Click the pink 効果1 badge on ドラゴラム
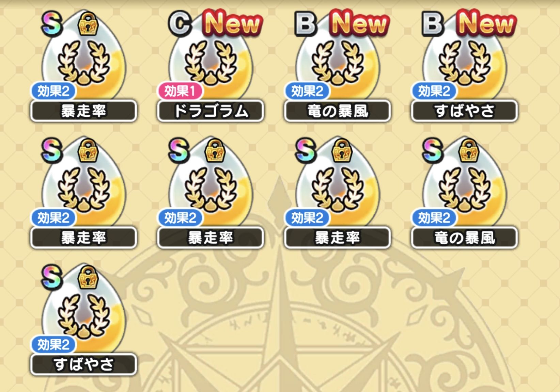The width and height of the screenshot is (560, 392). (x=180, y=91)
